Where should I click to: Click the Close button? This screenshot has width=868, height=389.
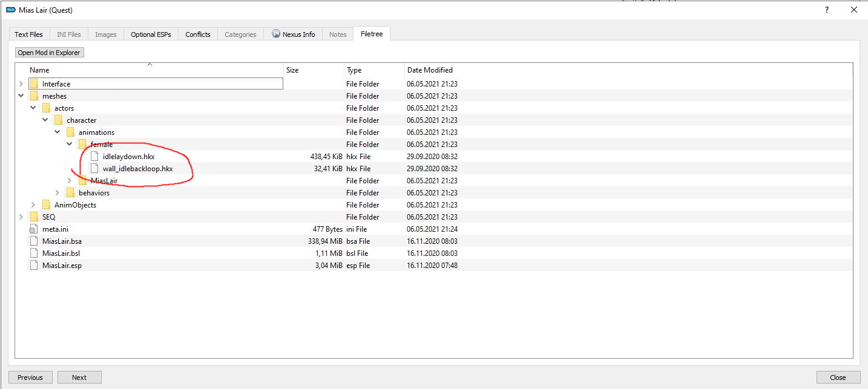point(838,378)
